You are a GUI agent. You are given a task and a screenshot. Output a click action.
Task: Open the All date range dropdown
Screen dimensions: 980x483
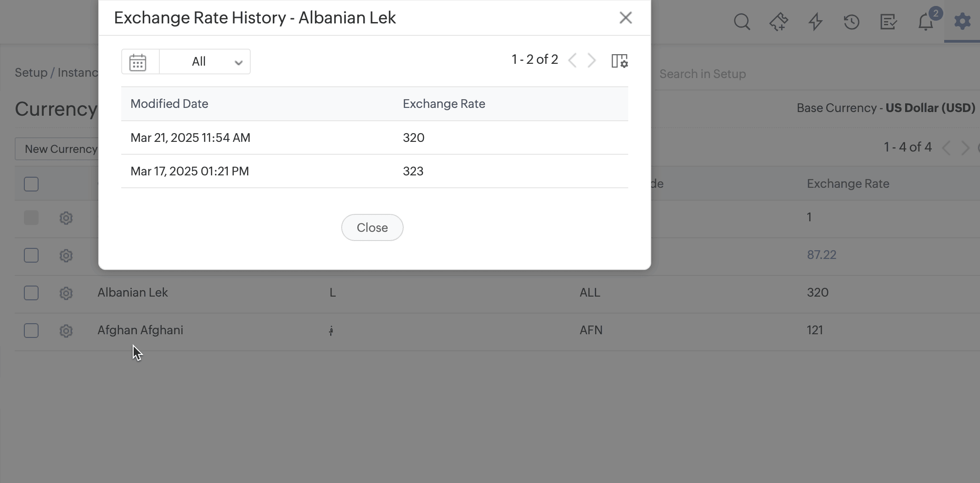click(x=205, y=61)
